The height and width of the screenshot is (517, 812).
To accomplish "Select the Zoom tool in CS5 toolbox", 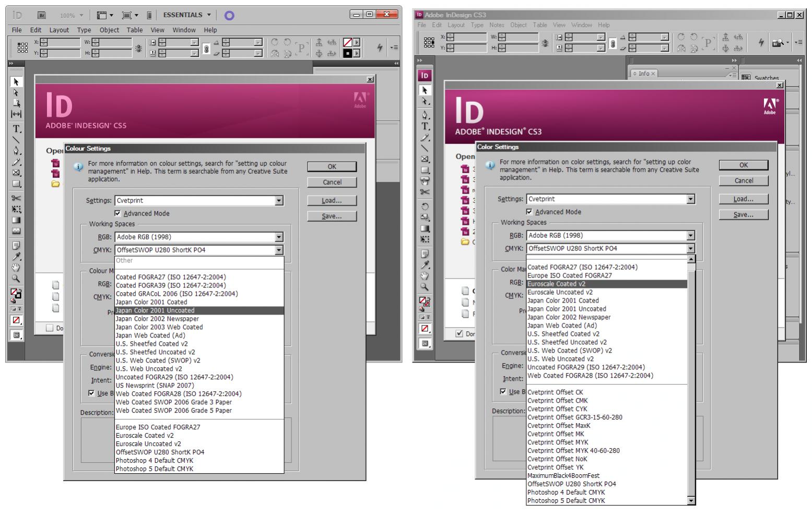I will [x=16, y=278].
